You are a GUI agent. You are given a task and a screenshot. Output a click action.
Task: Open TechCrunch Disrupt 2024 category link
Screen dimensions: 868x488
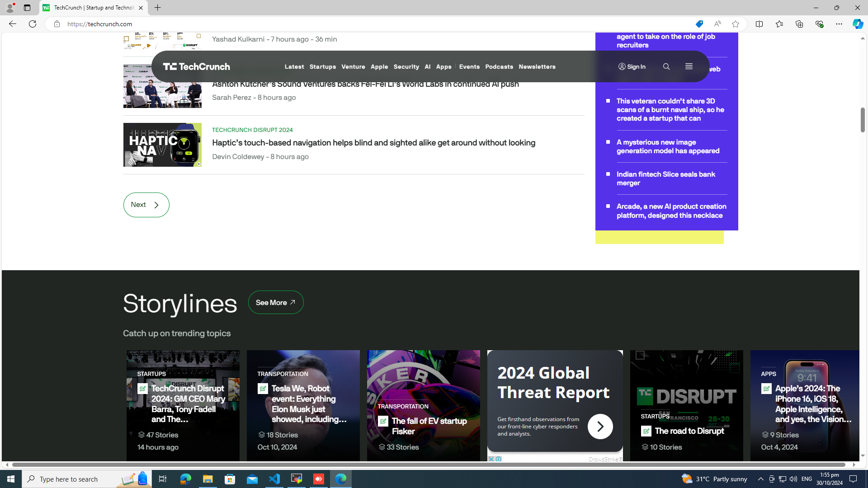tap(252, 130)
